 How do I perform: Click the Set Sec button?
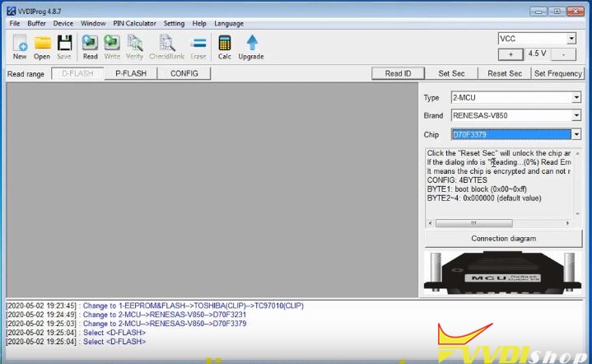[451, 73]
